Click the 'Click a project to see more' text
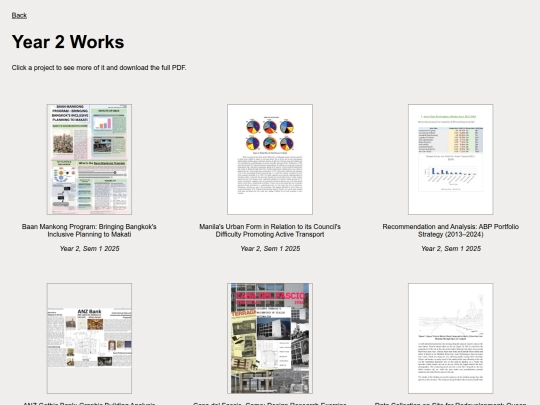The image size is (540, 405). [x=99, y=68]
